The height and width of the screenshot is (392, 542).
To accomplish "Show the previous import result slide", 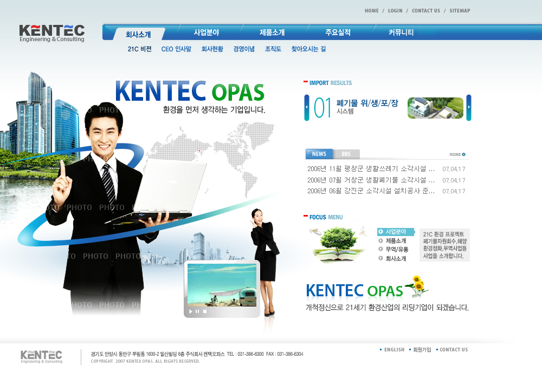I will [x=307, y=107].
